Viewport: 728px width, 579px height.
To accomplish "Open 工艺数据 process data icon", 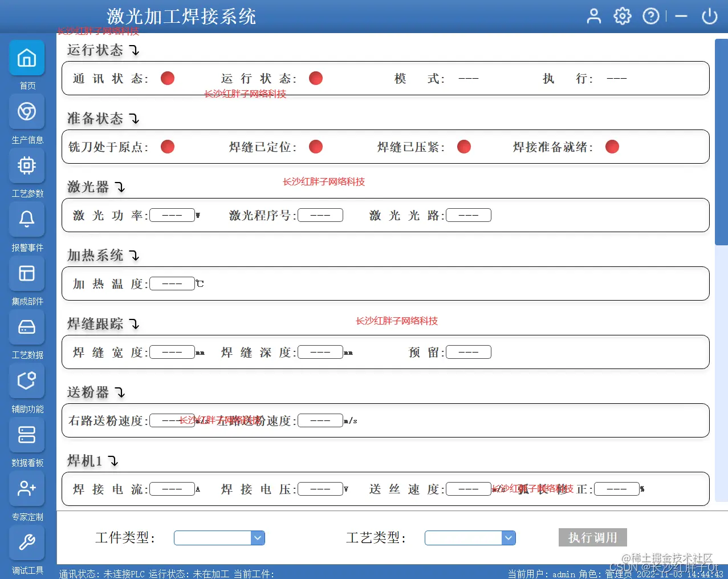I will point(27,327).
